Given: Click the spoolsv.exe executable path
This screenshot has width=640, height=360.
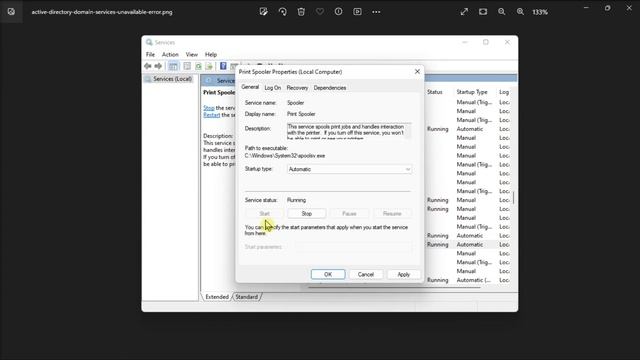Looking at the screenshot, I should [285, 156].
